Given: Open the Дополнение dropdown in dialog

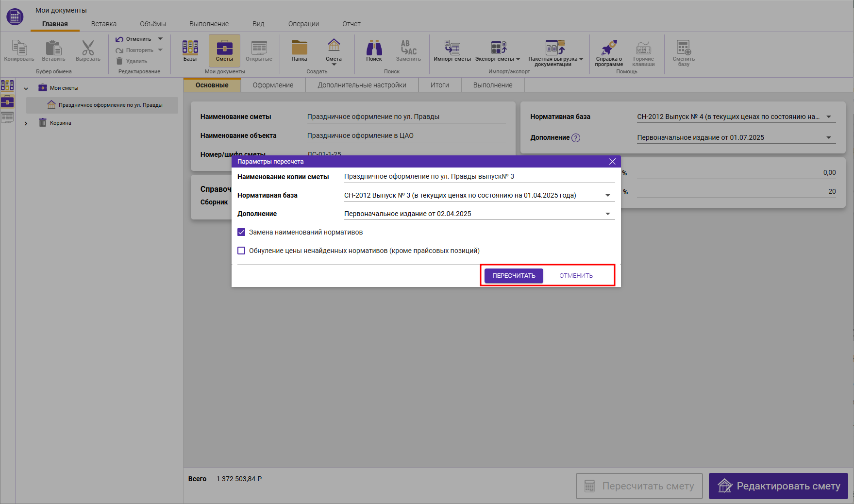Looking at the screenshot, I should [607, 214].
